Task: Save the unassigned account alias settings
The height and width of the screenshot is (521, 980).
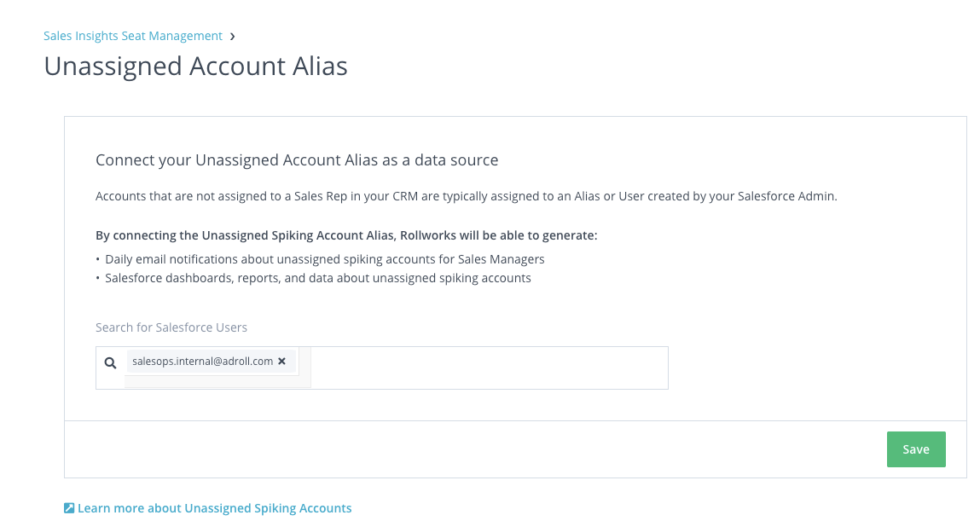Action: [916, 449]
